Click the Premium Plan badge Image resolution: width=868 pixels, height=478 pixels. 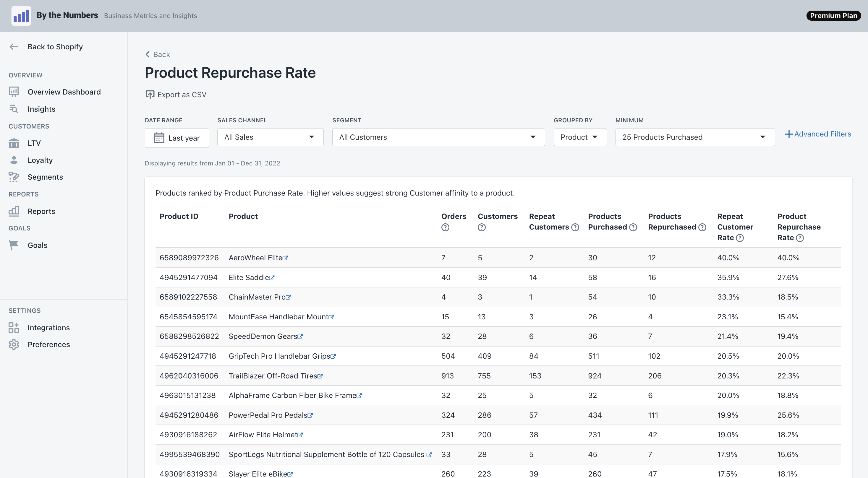coord(833,15)
